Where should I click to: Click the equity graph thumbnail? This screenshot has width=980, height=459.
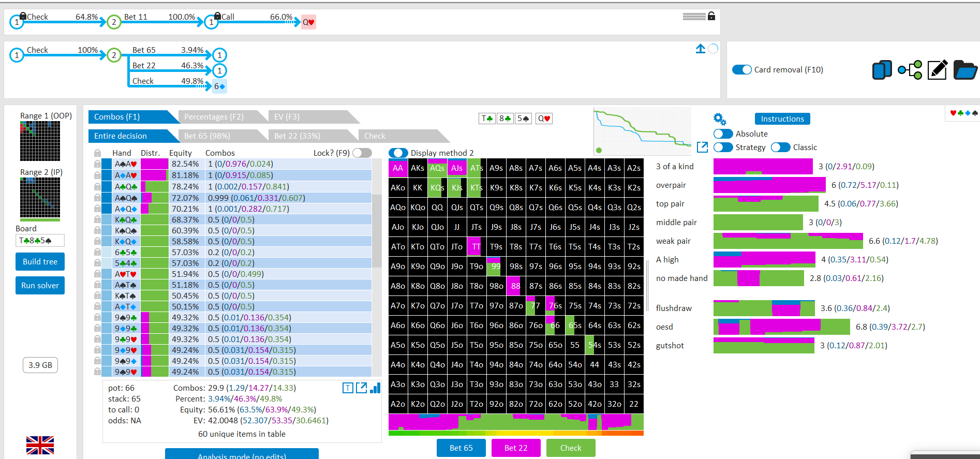642,131
